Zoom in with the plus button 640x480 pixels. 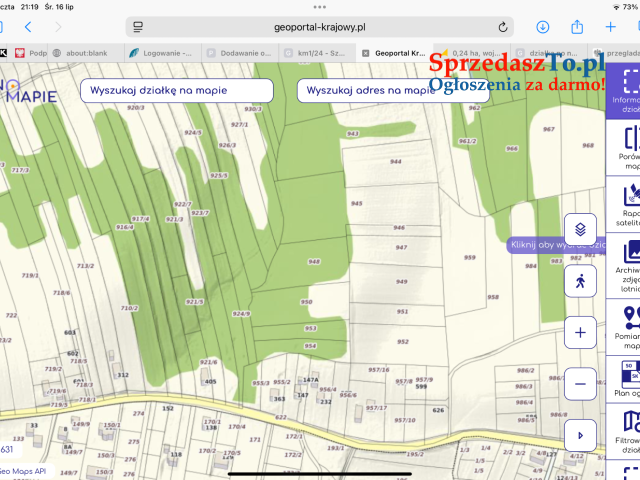(580, 330)
